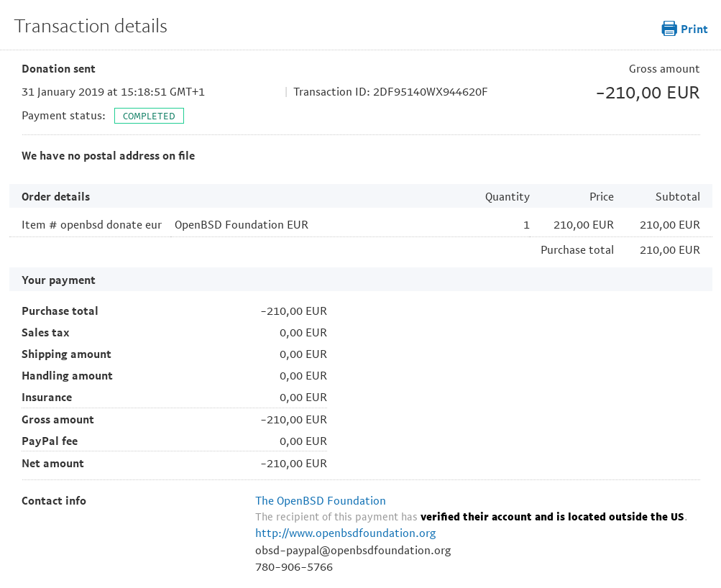Image resolution: width=721 pixels, height=588 pixels.
Task: Click the Handling amount value 0,00 EUR
Action: pos(303,376)
